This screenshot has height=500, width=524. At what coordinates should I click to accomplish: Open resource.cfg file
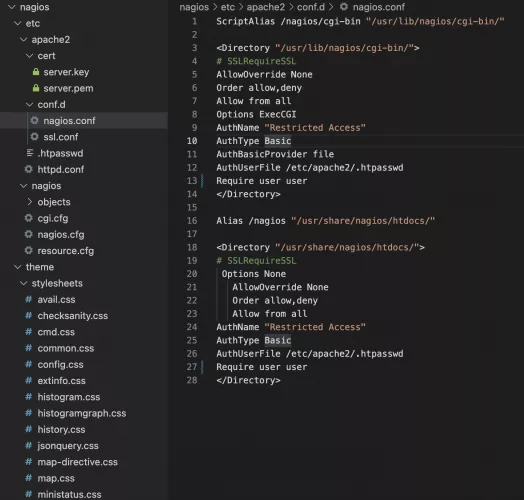(66, 251)
